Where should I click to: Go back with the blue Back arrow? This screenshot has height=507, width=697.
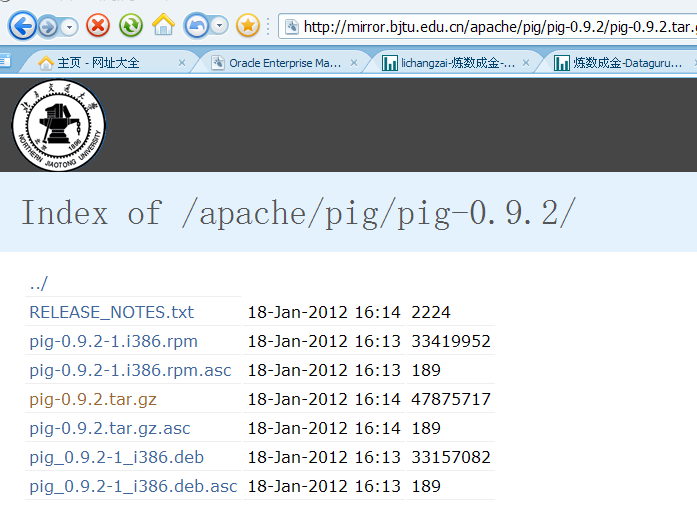(22, 26)
